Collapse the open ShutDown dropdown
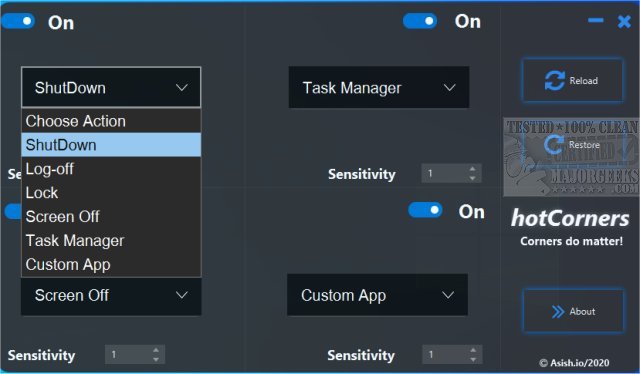The height and width of the screenshot is (374, 640). 111,87
